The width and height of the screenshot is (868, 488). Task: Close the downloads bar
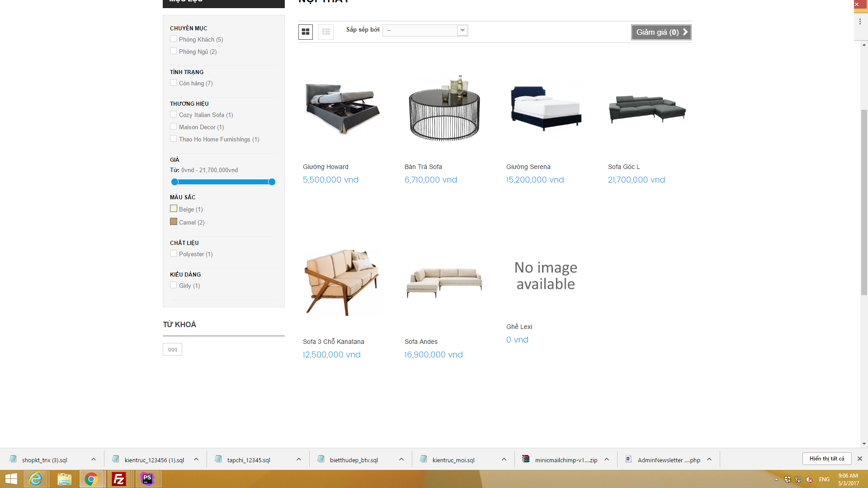coord(860,459)
